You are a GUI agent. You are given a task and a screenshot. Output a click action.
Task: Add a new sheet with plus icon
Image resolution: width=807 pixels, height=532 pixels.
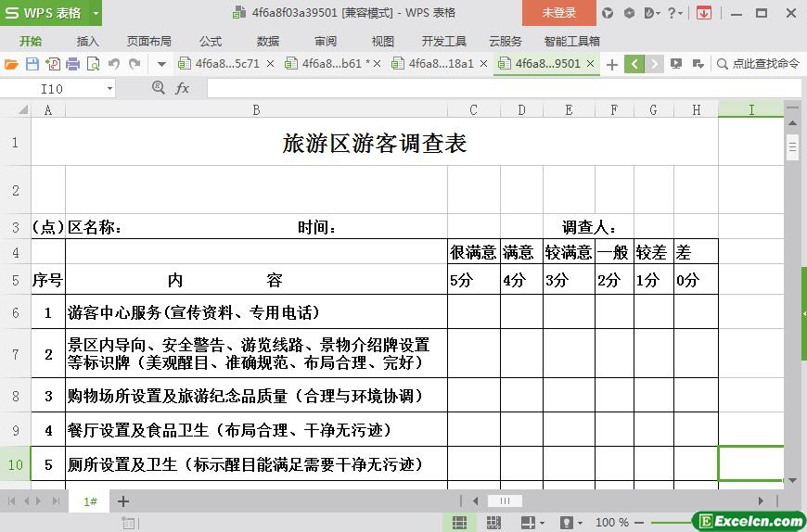(x=123, y=501)
